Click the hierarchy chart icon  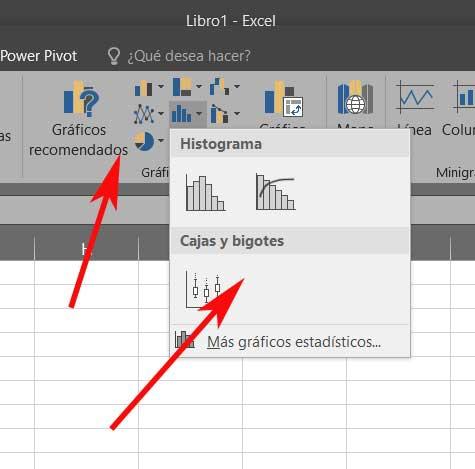(x=182, y=87)
